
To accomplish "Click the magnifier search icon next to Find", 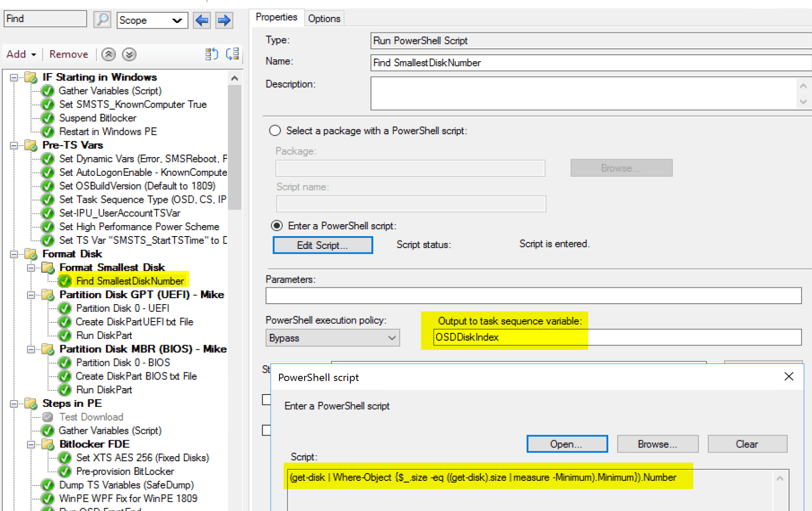I will (102, 20).
